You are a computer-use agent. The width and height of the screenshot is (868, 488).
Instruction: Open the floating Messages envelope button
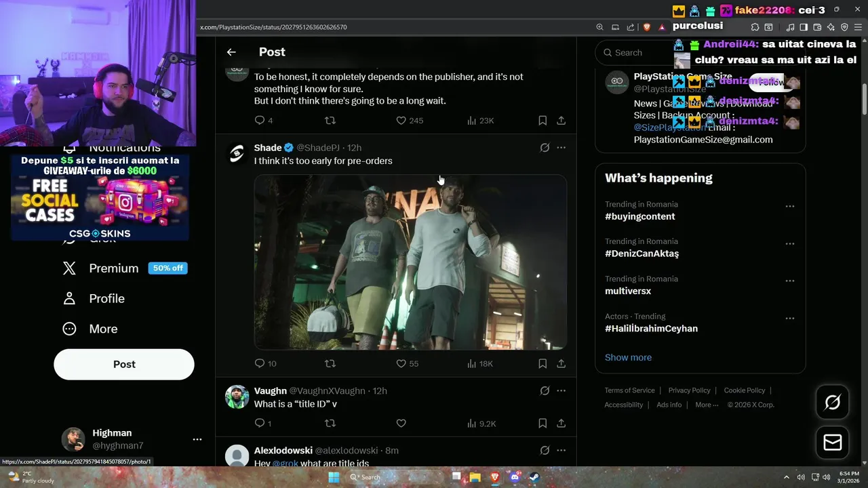tap(833, 443)
